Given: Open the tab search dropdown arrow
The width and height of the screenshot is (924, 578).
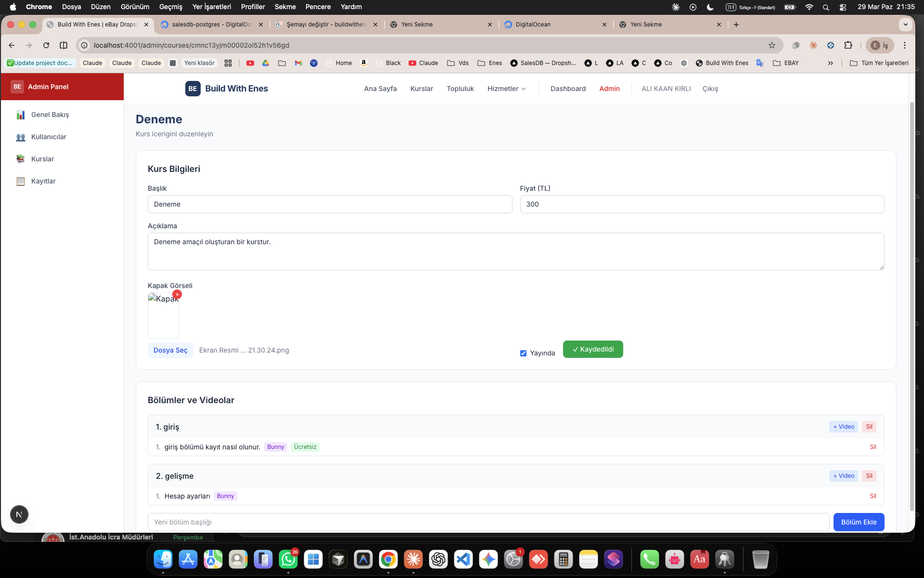Looking at the screenshot, I should point(905,25).
